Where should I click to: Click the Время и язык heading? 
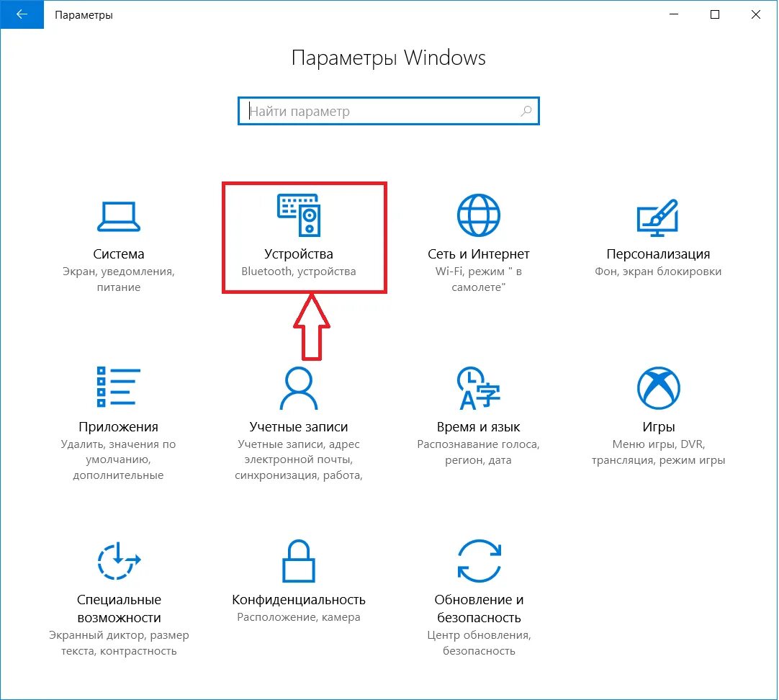point(479,427)
